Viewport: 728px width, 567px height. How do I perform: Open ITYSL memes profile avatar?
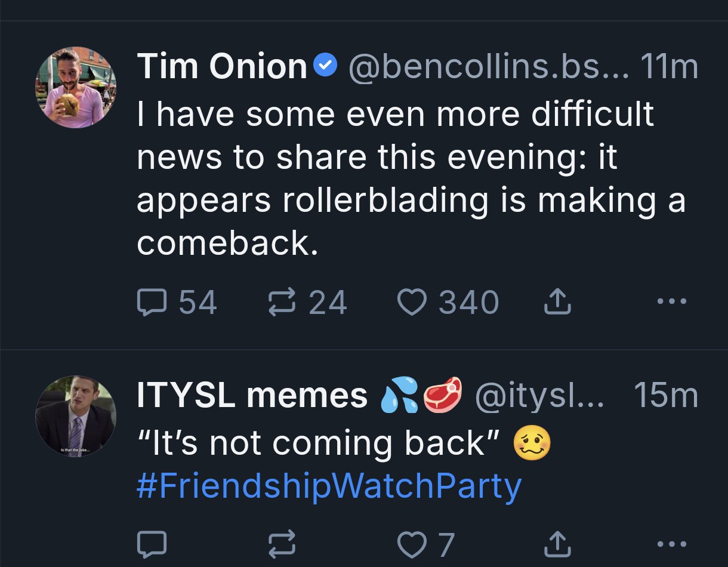point(76,417)
